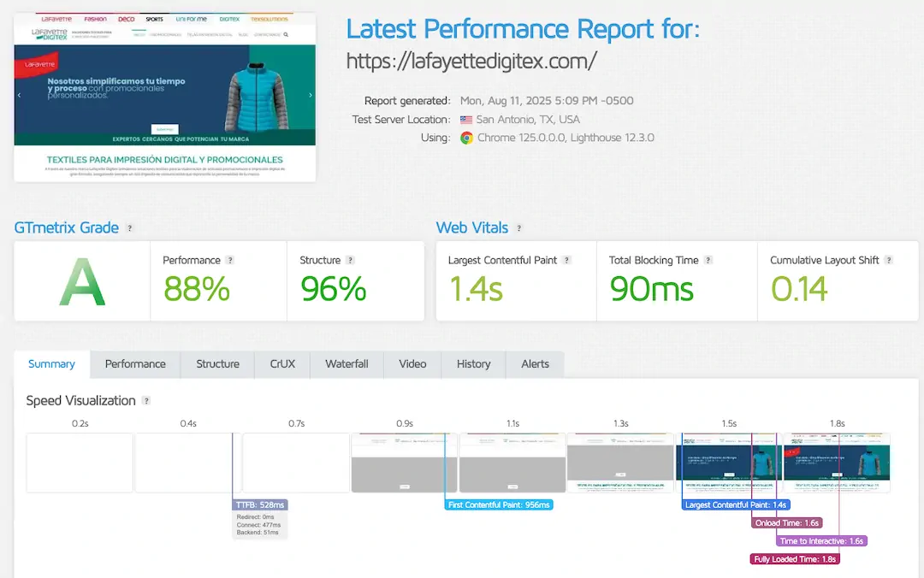Click the Fully Loaded Time: 1.8s marker
The width and height of the screenshot is (924, 578).
795,559
